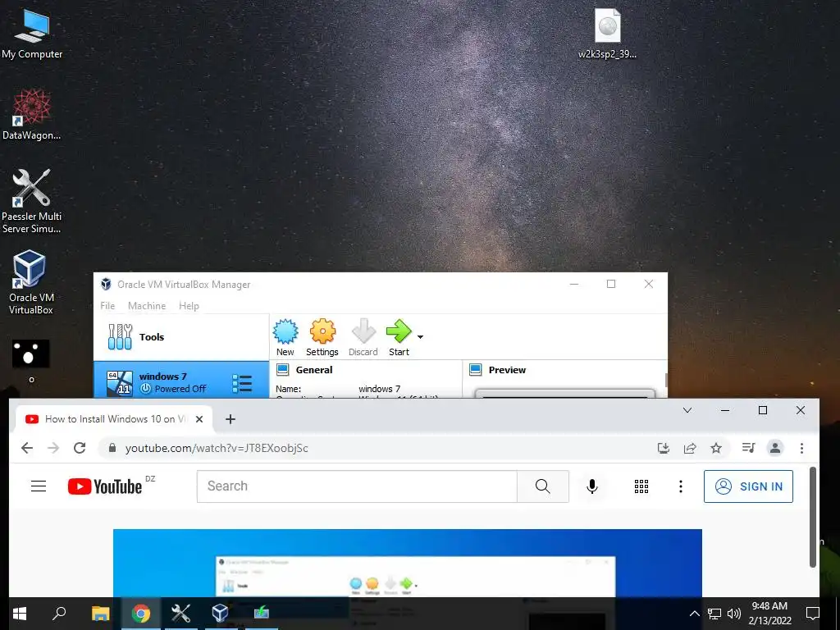Image resolution: width=840 pixels, height=630 pixels.
Task: Open the windows 7 VM list menu icon
Action: (x=242, y=383)
